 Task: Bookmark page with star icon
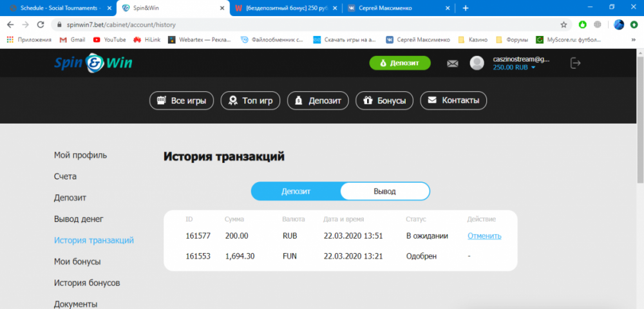click(563, 24)
